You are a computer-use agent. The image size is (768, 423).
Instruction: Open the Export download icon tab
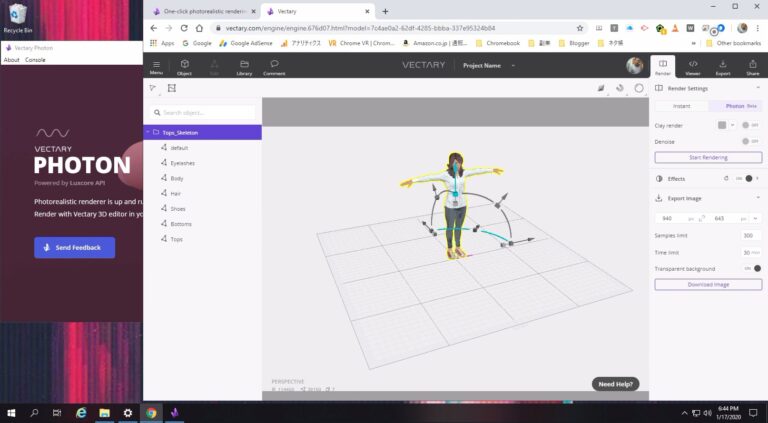722,67
